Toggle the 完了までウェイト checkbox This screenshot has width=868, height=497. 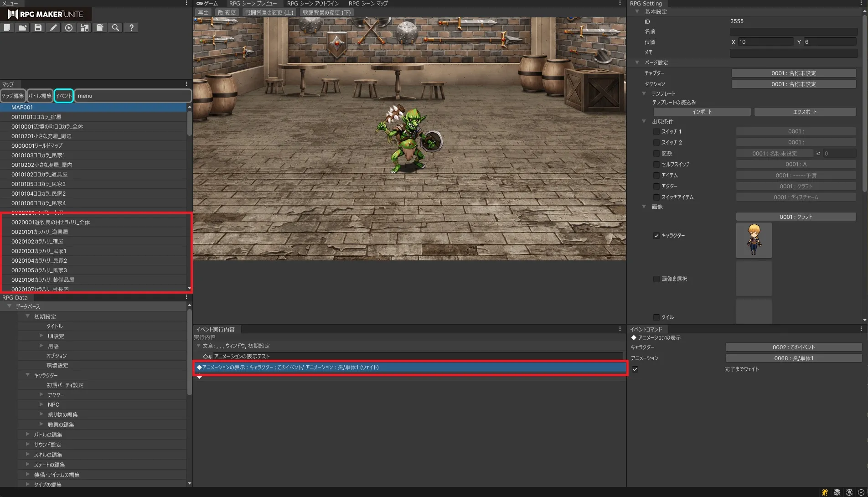[x=635, y=369]
